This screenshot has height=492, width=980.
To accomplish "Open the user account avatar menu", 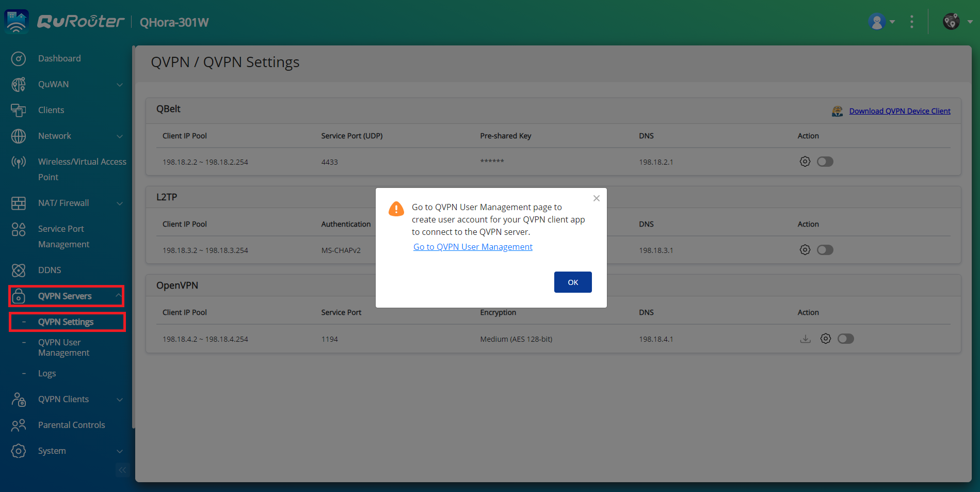I will [x=877, y=22].
